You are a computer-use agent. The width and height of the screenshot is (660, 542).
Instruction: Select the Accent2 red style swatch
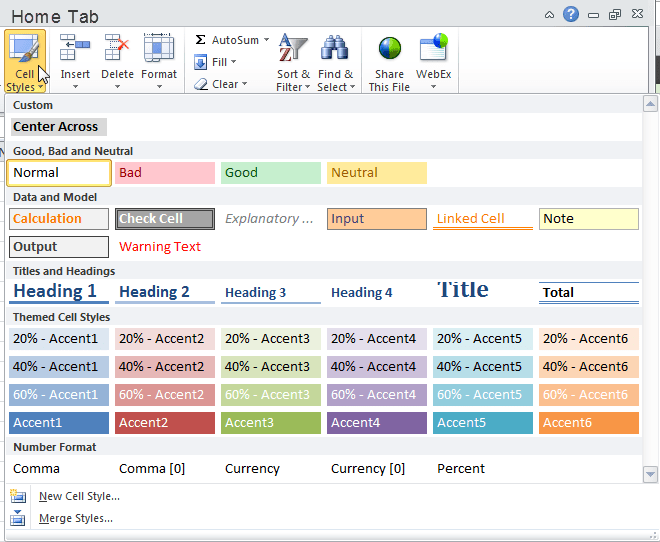pos(163,423)
